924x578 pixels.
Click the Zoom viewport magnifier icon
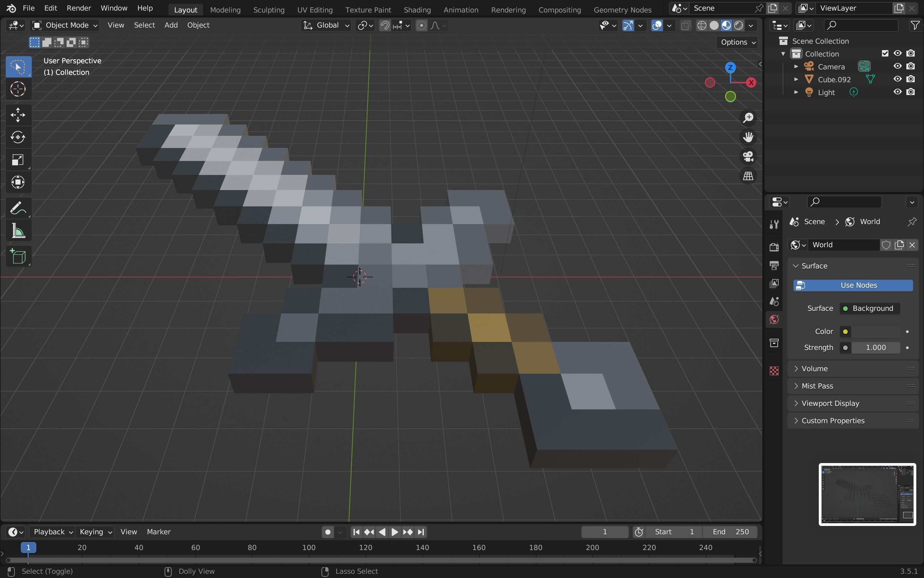(x=748, y=118)
